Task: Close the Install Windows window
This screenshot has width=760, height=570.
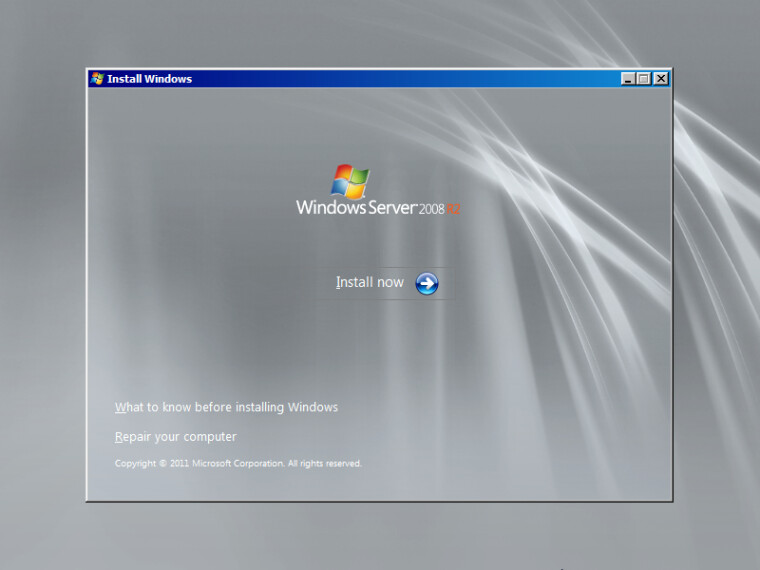Action: (661, 79)
